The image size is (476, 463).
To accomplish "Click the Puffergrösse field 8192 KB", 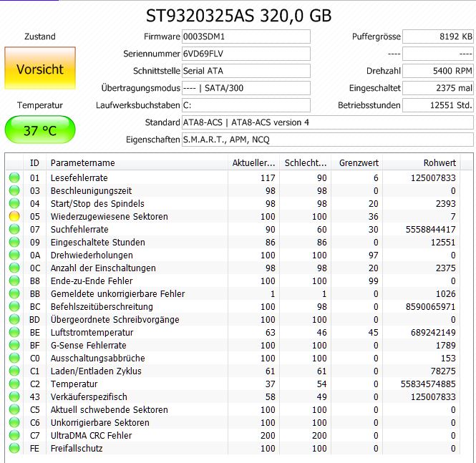I will pyautogui.click(x=438, y=36).
